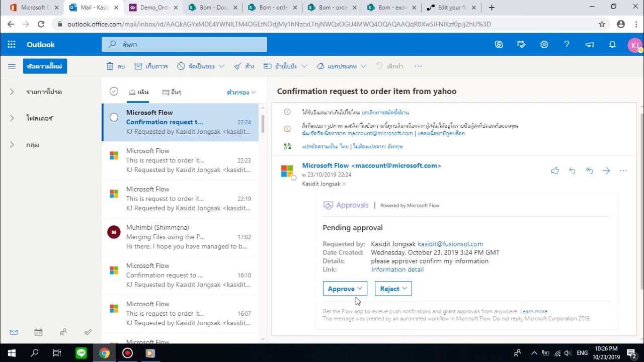Trust content from maccount@microsoft.com link

357,134
